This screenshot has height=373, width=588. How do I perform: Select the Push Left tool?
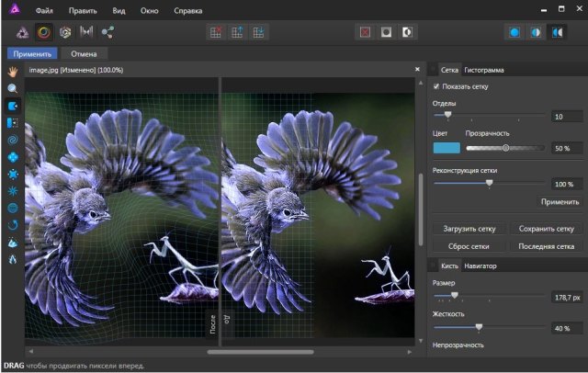click(x=13, y=122)
